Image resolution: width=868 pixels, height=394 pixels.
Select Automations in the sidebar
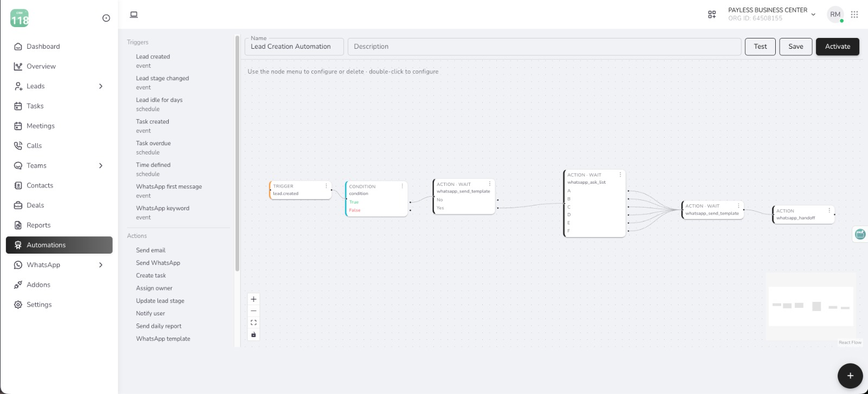pos(59,245)
